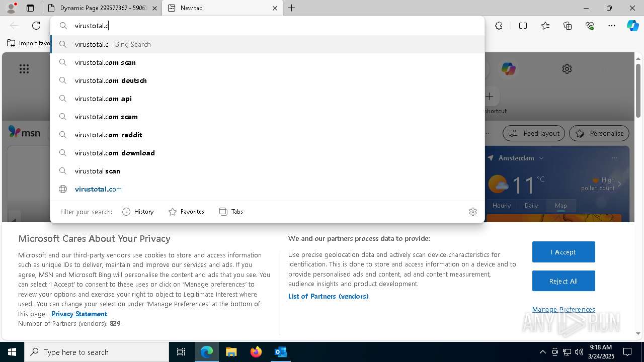
Task: Launch File Explorer from the taskbar
Action: pyautogui.click(x=231, y=352)
